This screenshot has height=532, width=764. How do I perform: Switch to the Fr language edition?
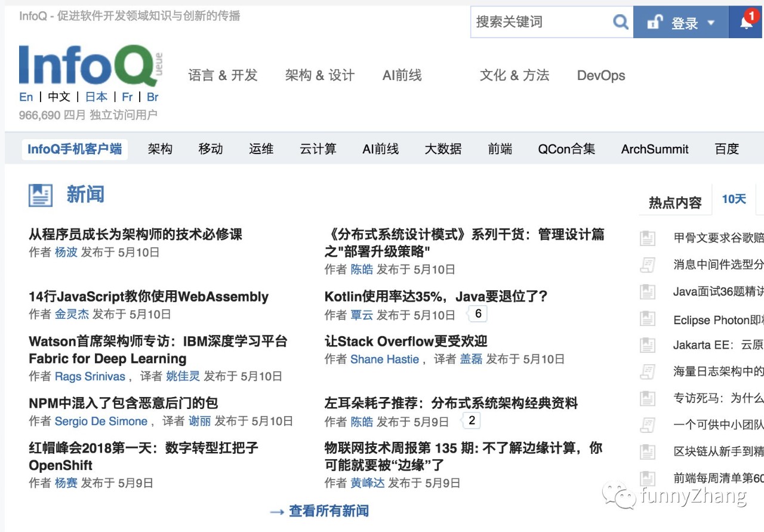click(x=127, y=97)
